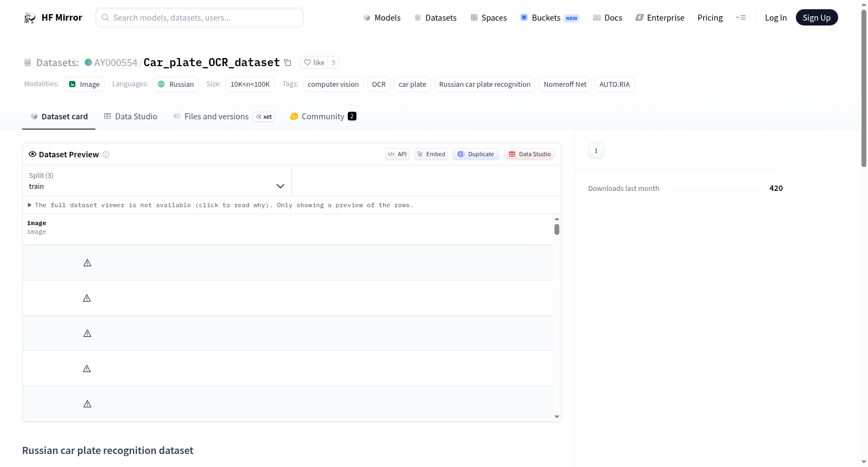
Task: Click the Datasets breadcrumb link in the page header
Action: coord(58,63)
